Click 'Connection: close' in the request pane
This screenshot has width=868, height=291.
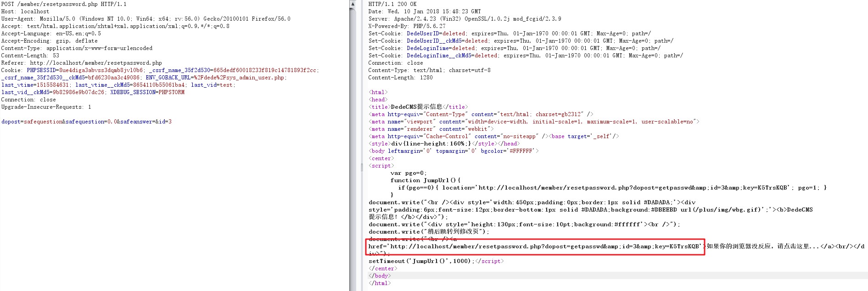pyautogui.click(x=28, y=100)
